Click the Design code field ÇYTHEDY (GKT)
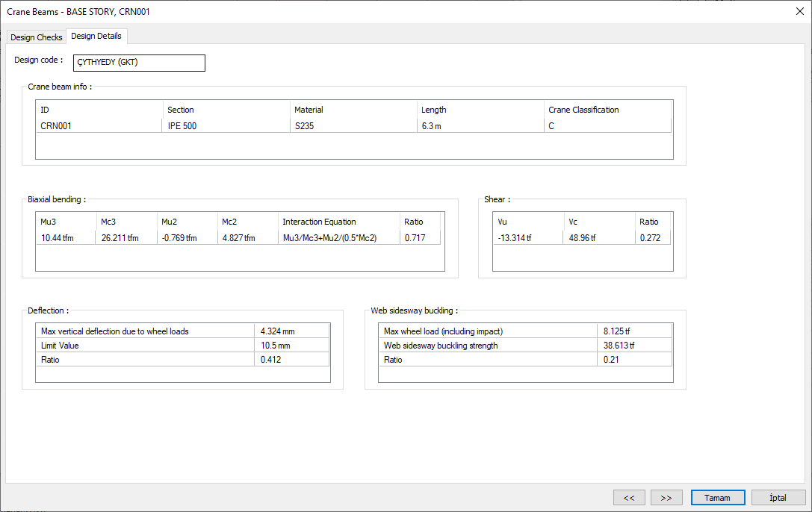Screen dimensions: 812x512 click(139, 63)
